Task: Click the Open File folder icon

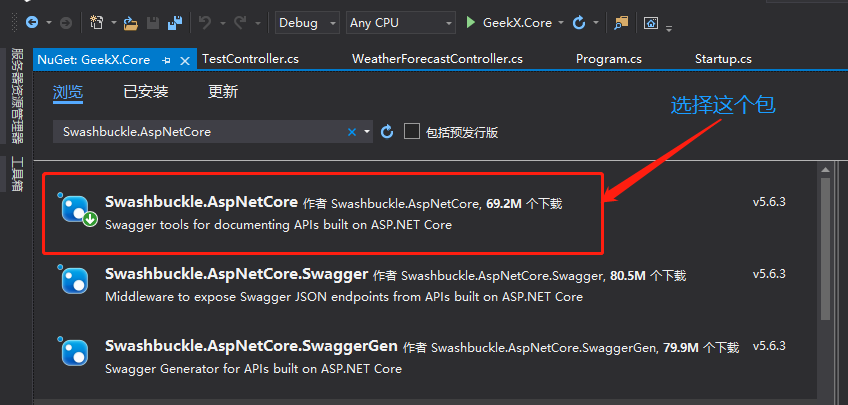Action: click(x=130, y=23)
